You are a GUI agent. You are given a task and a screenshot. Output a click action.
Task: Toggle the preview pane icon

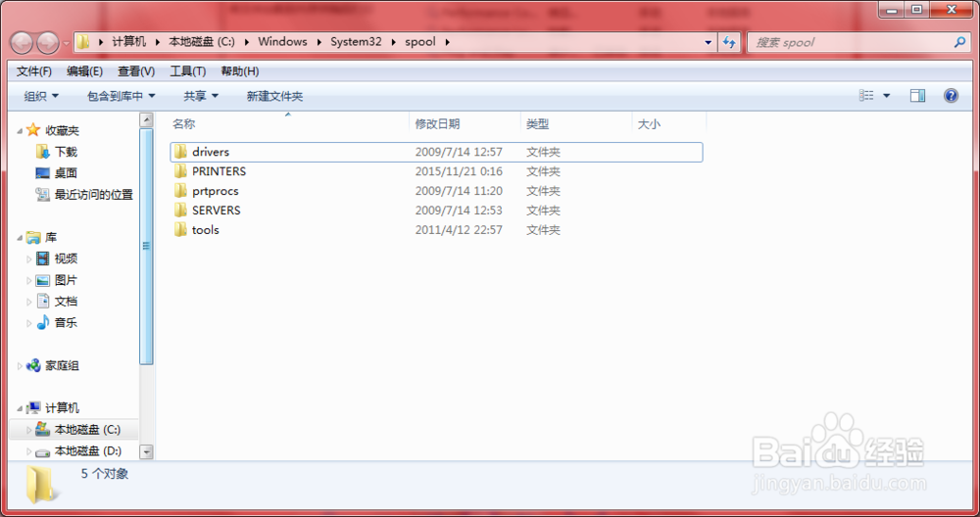pyautogui.click(x=917, y=96)
